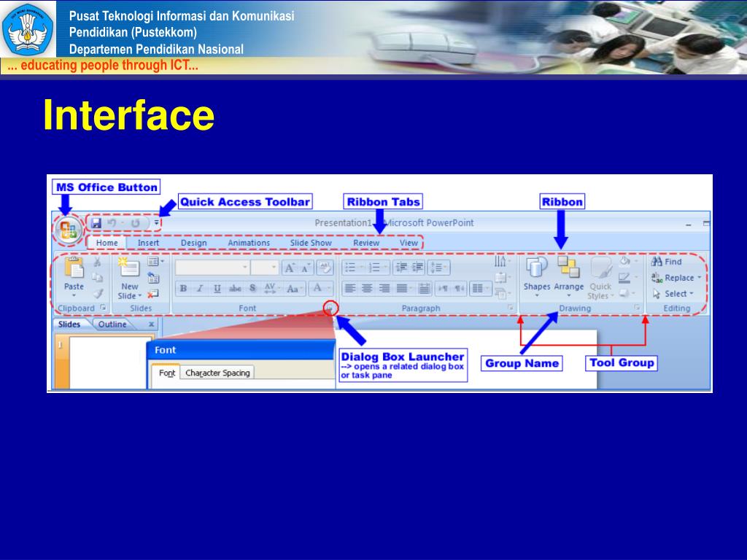This screenshot has width=747, height=560.
Task: Click Increase Font Size icon
Action: click(x=290, y=268)
